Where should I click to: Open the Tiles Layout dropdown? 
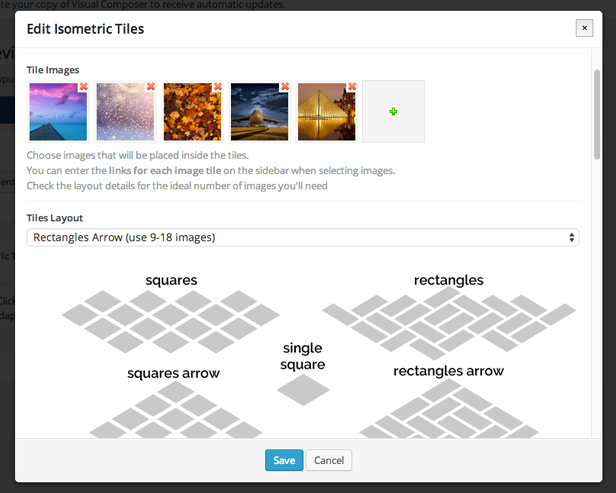(x=302, y=237)
